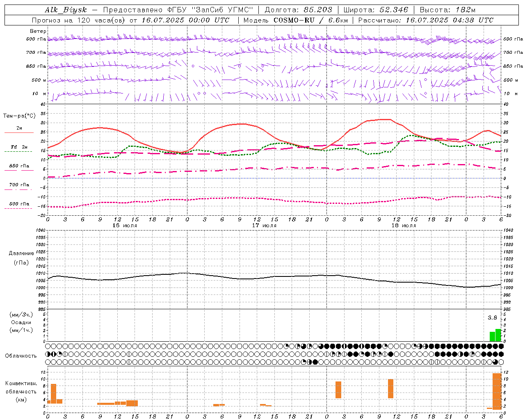This screenshot has height=420, width=525.
Task: Click the tallest orange convective bar at chart end
Action: (x=497, y=391)
